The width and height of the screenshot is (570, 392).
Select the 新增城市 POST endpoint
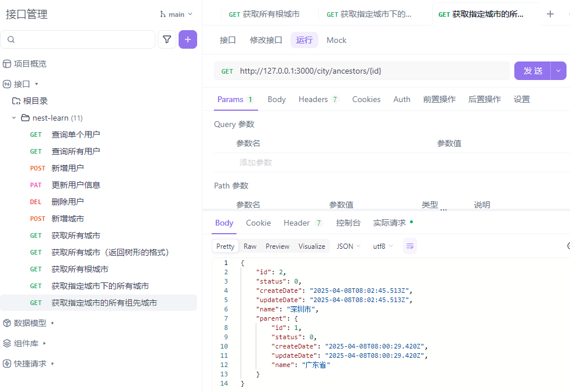67,219
